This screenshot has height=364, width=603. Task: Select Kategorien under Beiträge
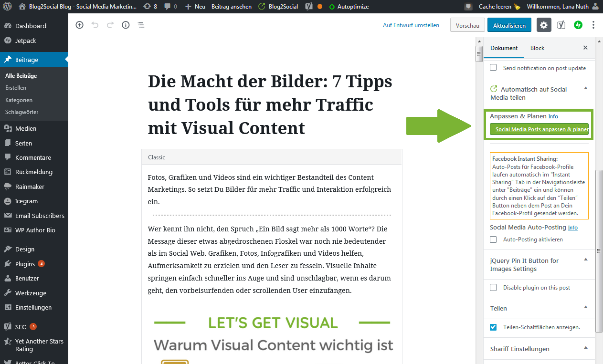[19, 100]
